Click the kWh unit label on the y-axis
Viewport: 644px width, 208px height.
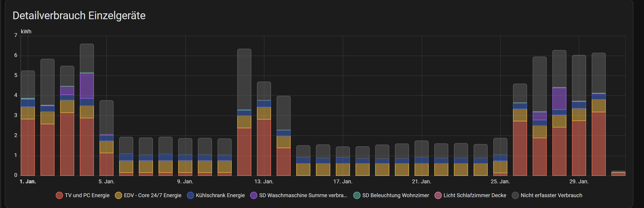tap(26, 31)
